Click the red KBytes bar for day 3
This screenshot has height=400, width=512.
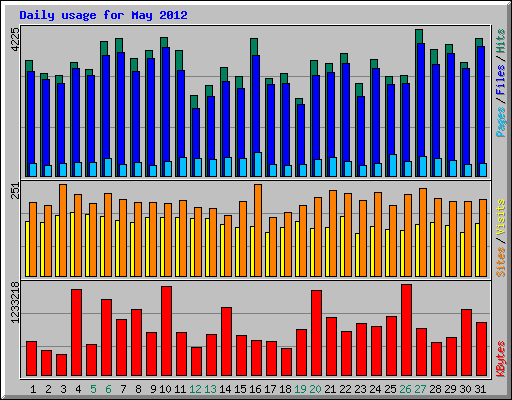(x=61, y=365)
